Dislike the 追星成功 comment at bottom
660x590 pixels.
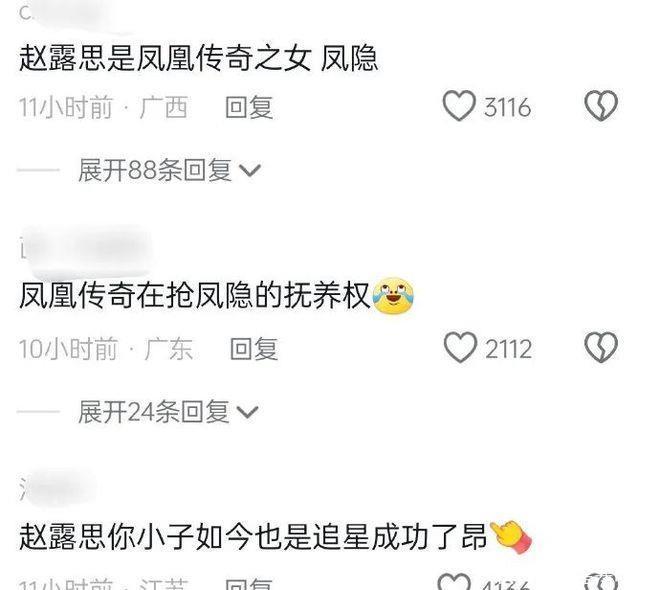click(x=601, y=582)
